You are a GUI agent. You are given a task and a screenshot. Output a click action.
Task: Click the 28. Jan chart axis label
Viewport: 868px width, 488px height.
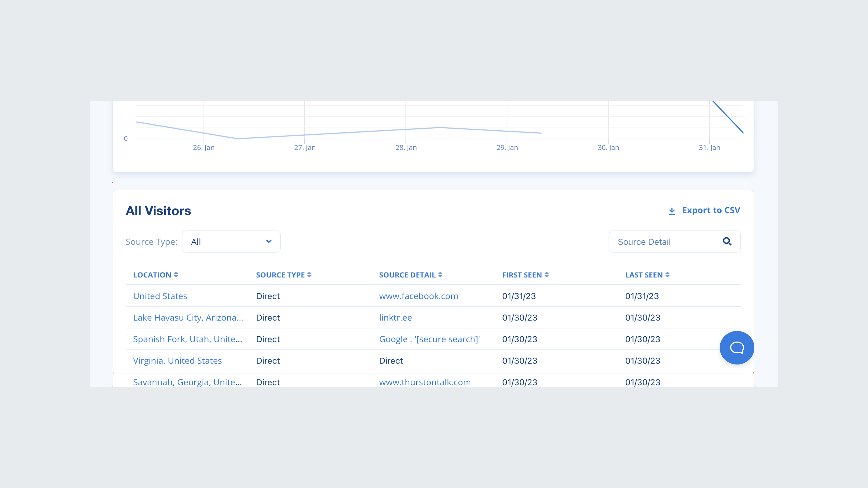pyautogui.click(x=406, y=148)
